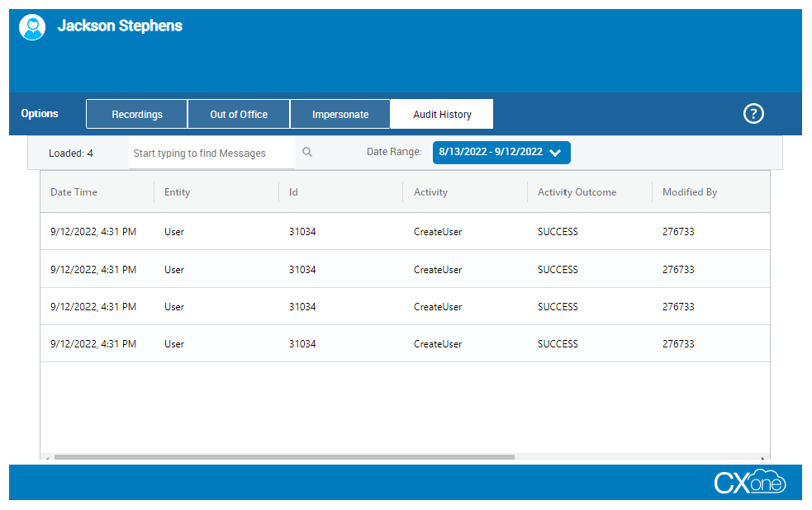The height and width of the screenshot is (510, 812).
Task: Click the user avatar icon beside Jackson Stephens
Action: click(x=32, y=27)
